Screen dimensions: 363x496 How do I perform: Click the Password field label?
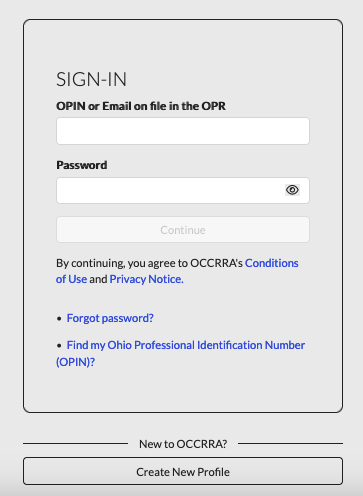click(x=82, y=165)
